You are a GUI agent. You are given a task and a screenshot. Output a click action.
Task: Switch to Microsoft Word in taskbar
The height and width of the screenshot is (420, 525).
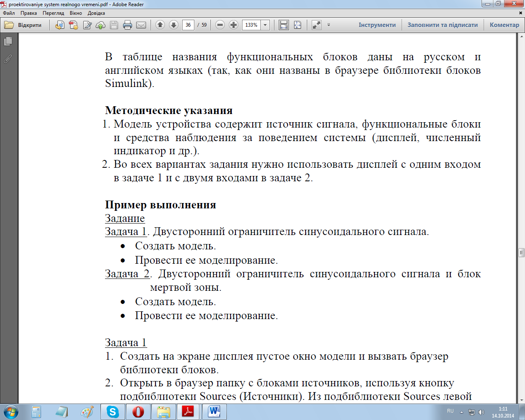[214, 412]
